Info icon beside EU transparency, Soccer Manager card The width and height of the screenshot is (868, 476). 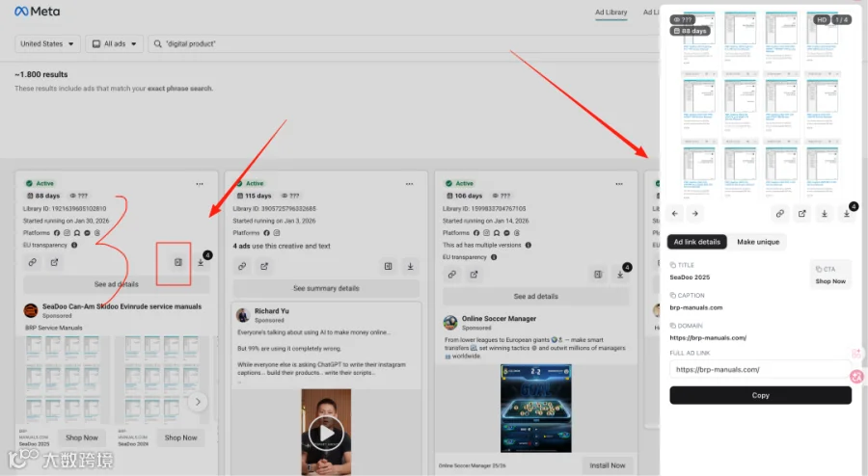tap(494, 257)
